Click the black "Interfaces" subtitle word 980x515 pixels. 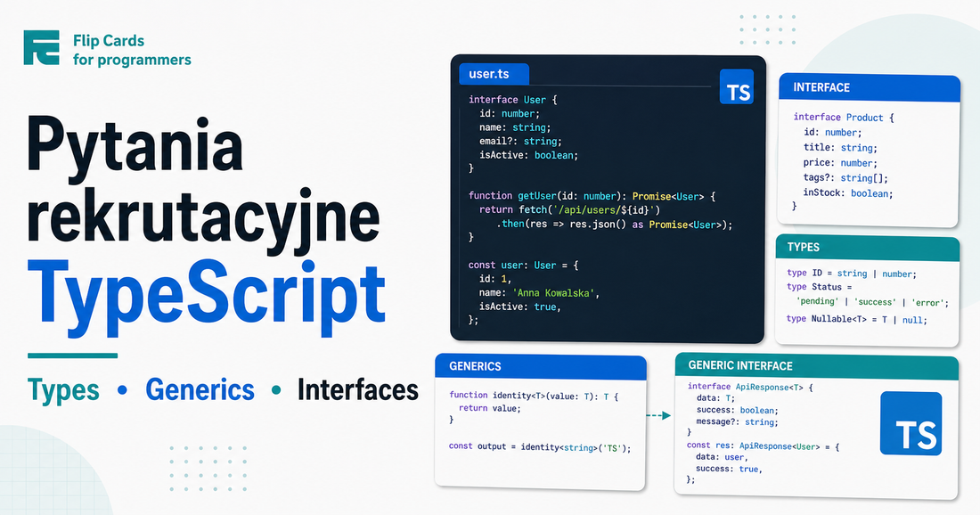pyautogui.click(x=358, y=390)
